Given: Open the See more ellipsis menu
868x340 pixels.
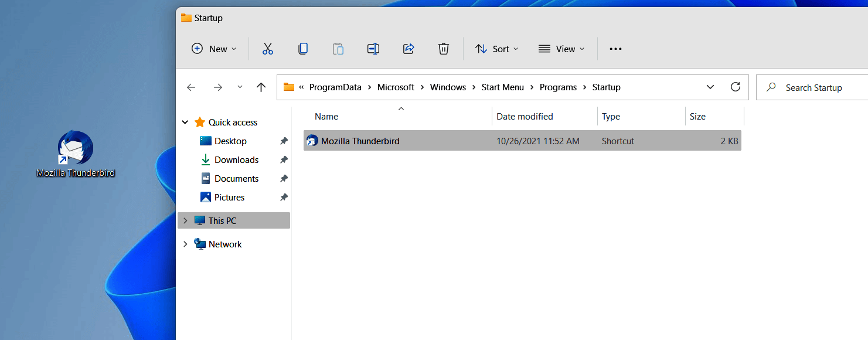Looking at the screenshot, I should click(x=615, y=49).
